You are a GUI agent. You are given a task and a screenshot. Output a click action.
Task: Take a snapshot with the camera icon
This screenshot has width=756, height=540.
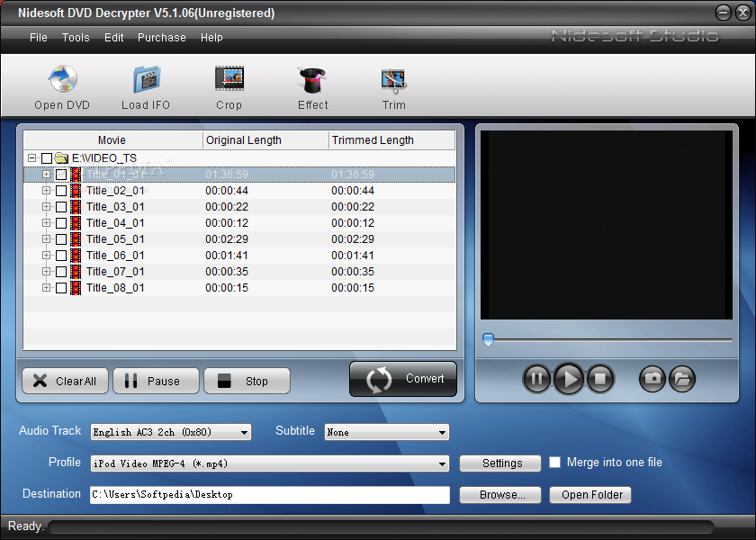coord(652,379)
